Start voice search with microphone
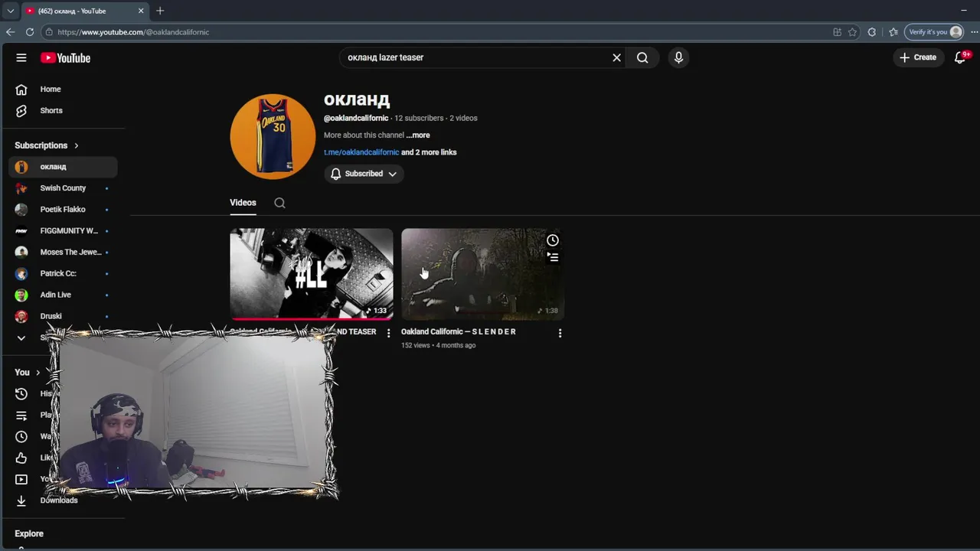This screenshot has height=551, width=980. 678,57
